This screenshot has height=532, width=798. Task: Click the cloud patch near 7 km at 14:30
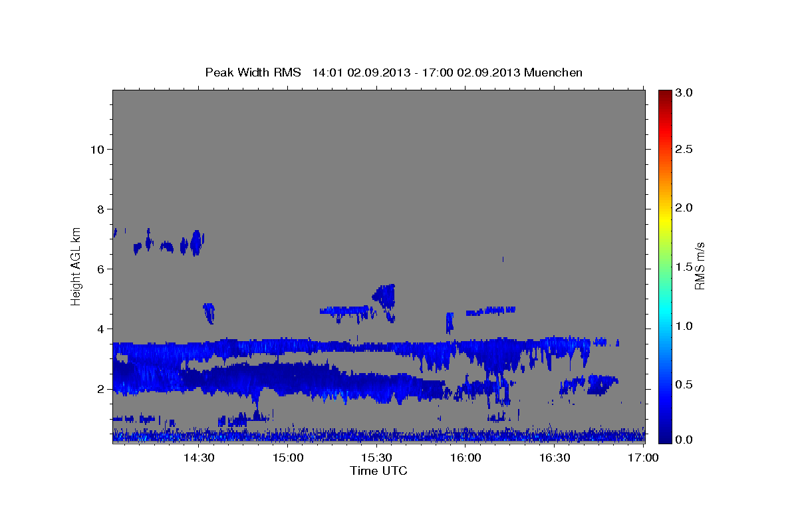pyautogui.click(x=196, y=243)
